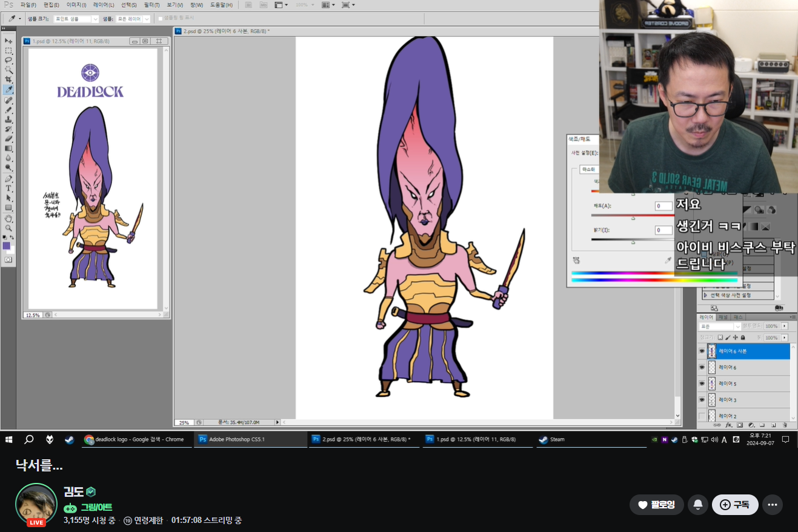798x532 pixels.
Task: Click the 채도(A) value input field
Action: coord(664,206)
